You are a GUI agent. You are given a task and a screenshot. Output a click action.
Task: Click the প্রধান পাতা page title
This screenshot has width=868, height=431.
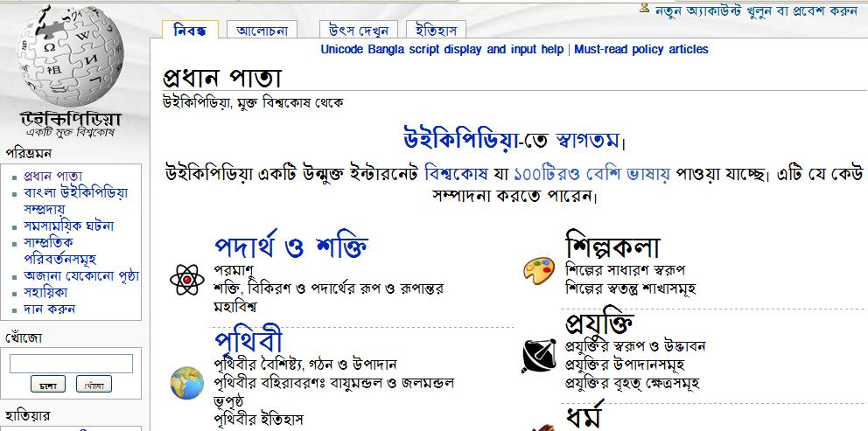click(222, 78)
